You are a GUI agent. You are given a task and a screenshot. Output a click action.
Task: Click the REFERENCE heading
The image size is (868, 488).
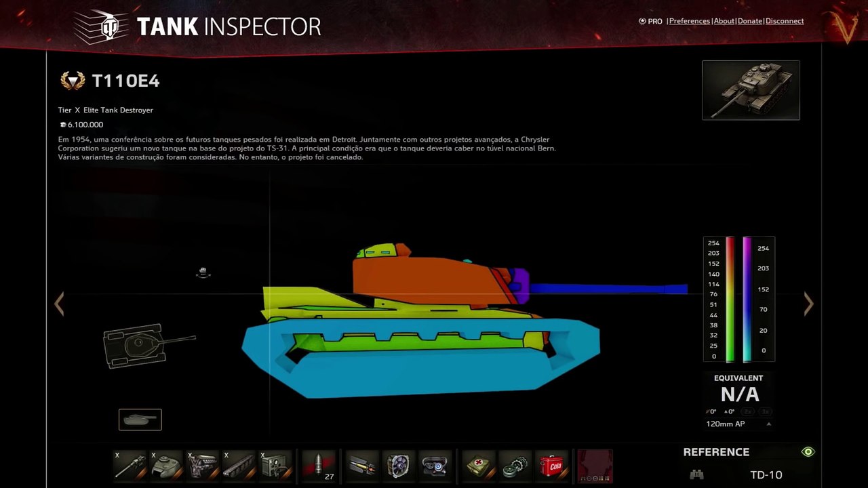tap(716, 452)
